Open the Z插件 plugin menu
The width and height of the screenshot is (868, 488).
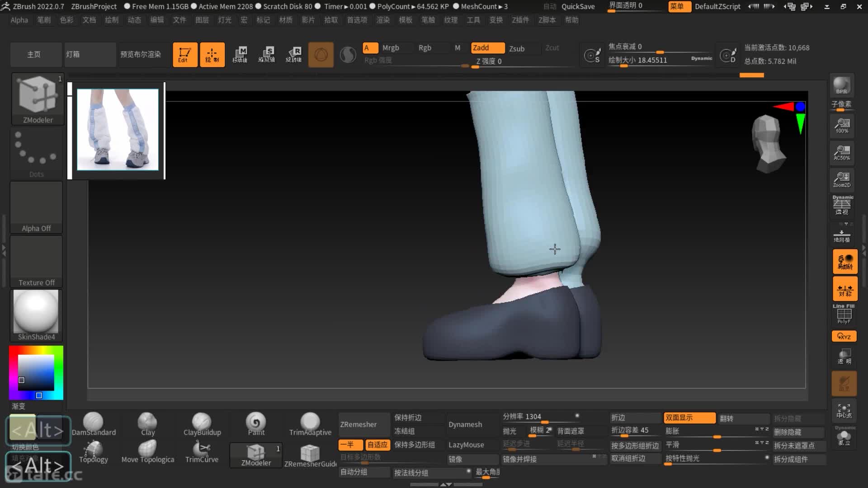point(520,20)
